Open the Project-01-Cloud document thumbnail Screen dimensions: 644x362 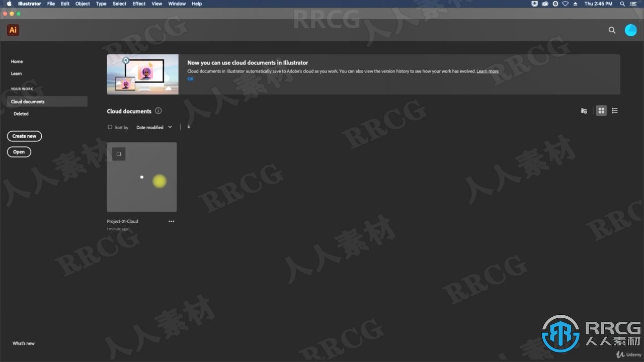click(x=142, y=177)
